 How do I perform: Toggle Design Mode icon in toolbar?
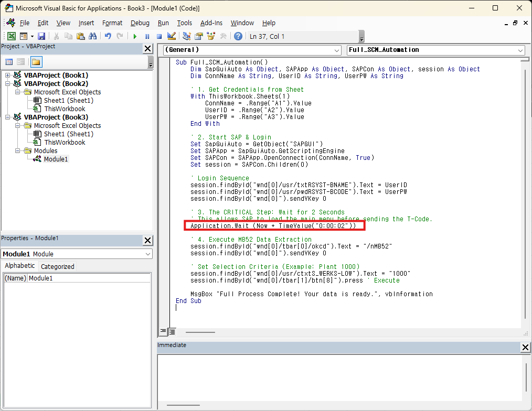pyautogui.click(x=171, y=36)
